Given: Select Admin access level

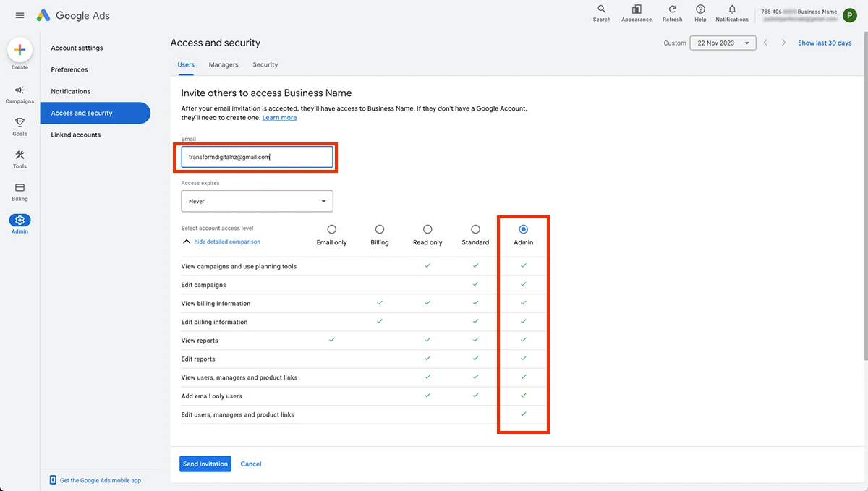Looking at the screenshot, I should tap(524, 229).
